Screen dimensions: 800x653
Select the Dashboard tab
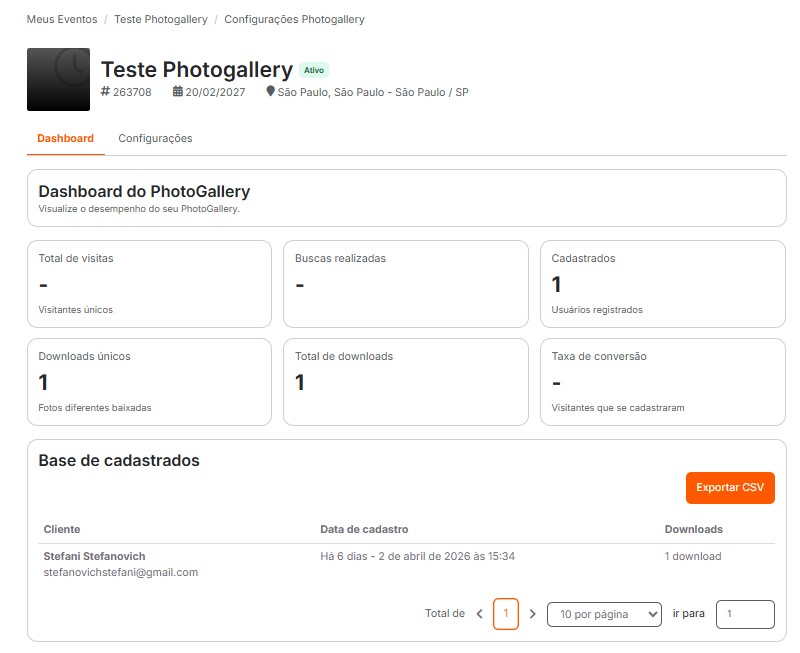point(65,138)
